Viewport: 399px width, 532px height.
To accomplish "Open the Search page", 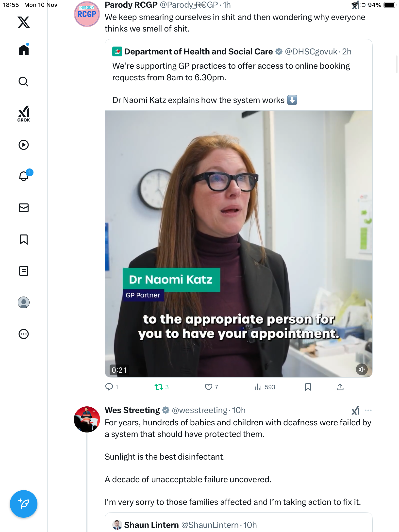I will click(x=24, y=82).
